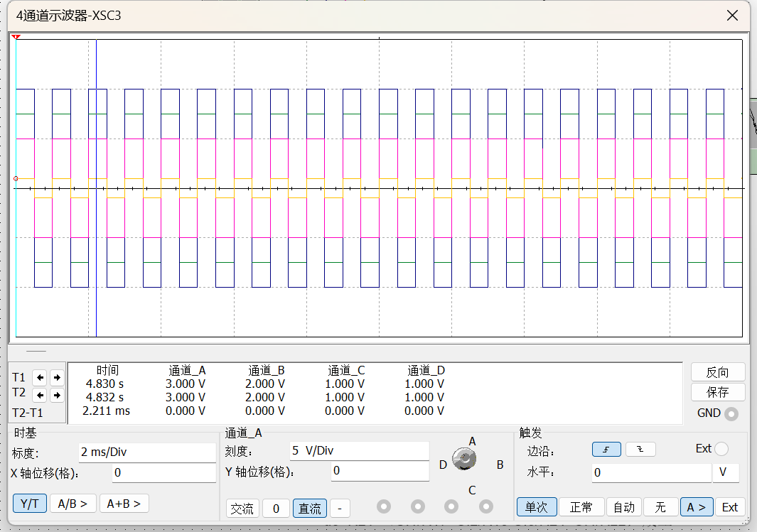Select channel A on the knob dial
757x532 pixels.
click(x=472, y=441)
